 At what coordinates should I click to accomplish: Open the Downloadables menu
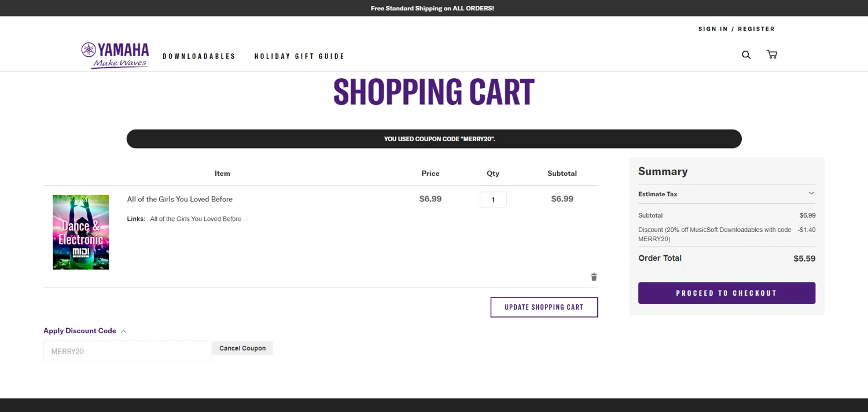click(199, 56)
